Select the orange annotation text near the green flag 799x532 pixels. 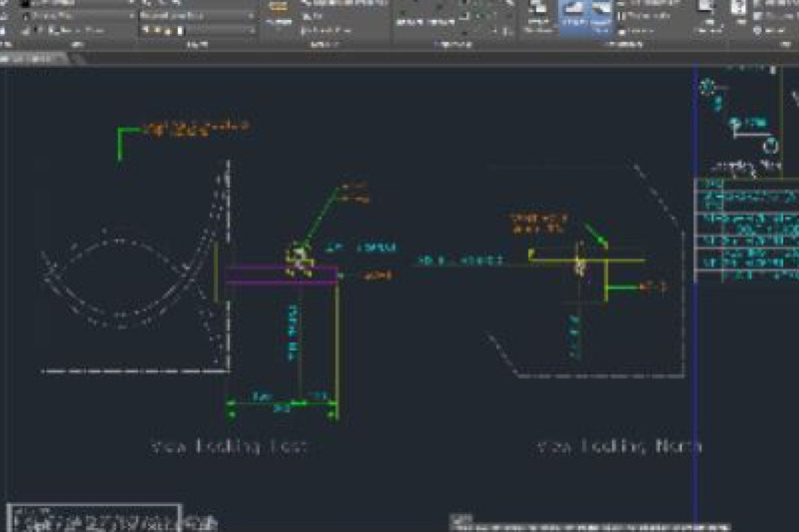[196, 127]
